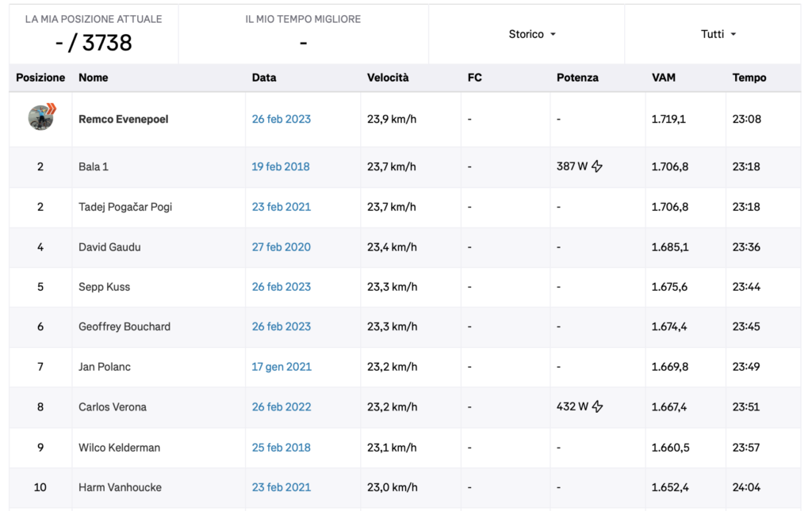This screenshot has height=511, width=812.
Task: Expand the Tutti filter dropdown
Action: coord(718,34)
